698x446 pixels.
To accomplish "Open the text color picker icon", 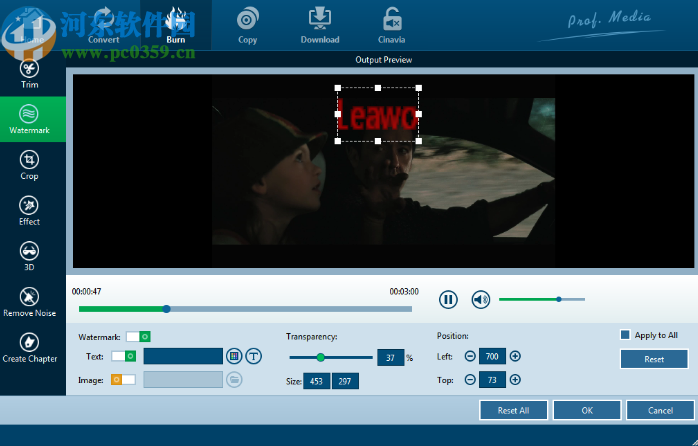I will click(234, 356).
